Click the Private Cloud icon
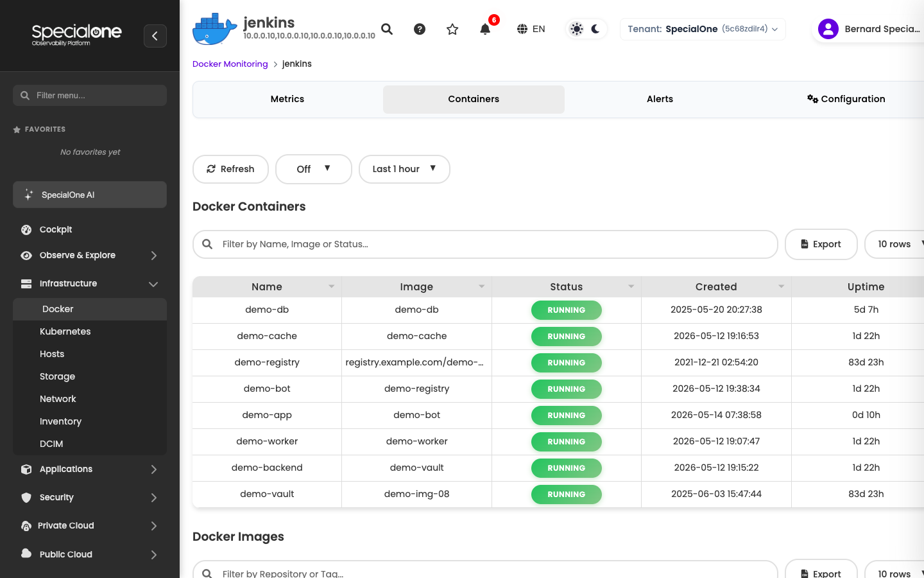Screen dimensions: 924x578 [26, 525]
